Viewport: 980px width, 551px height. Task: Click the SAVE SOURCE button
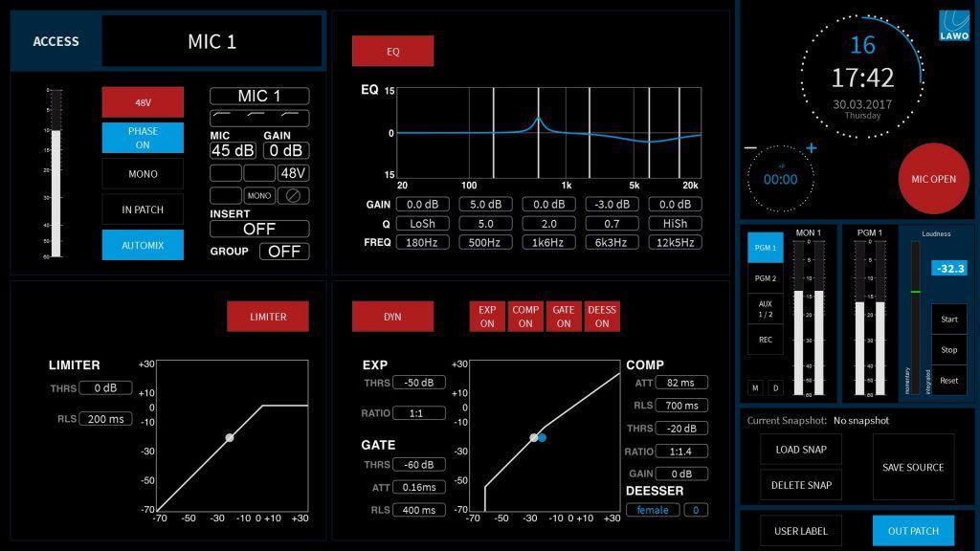[913, 467]
